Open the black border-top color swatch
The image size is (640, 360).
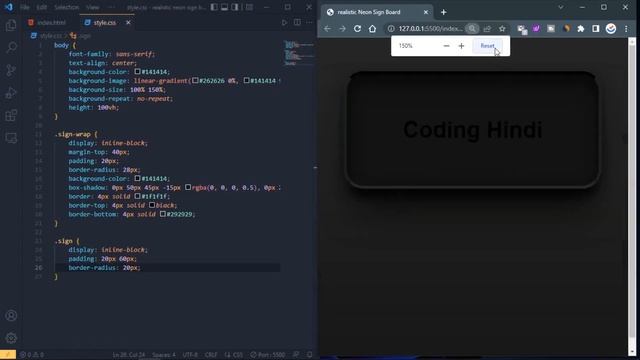coord(152,205)
